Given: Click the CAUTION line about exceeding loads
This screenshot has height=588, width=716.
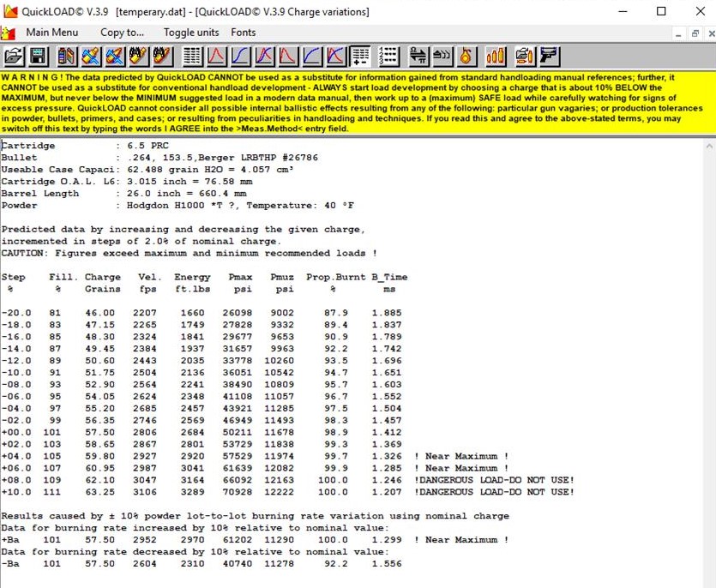Looking at the screenshot, I should 189,253.
